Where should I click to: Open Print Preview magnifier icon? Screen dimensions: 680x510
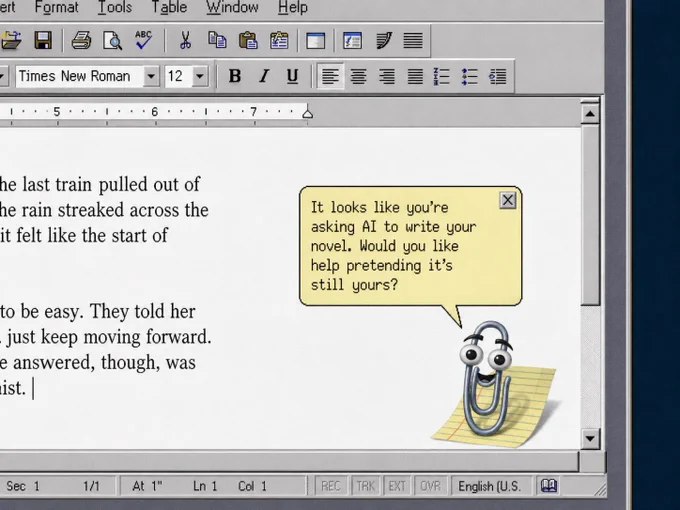click(x=112, y=40)
